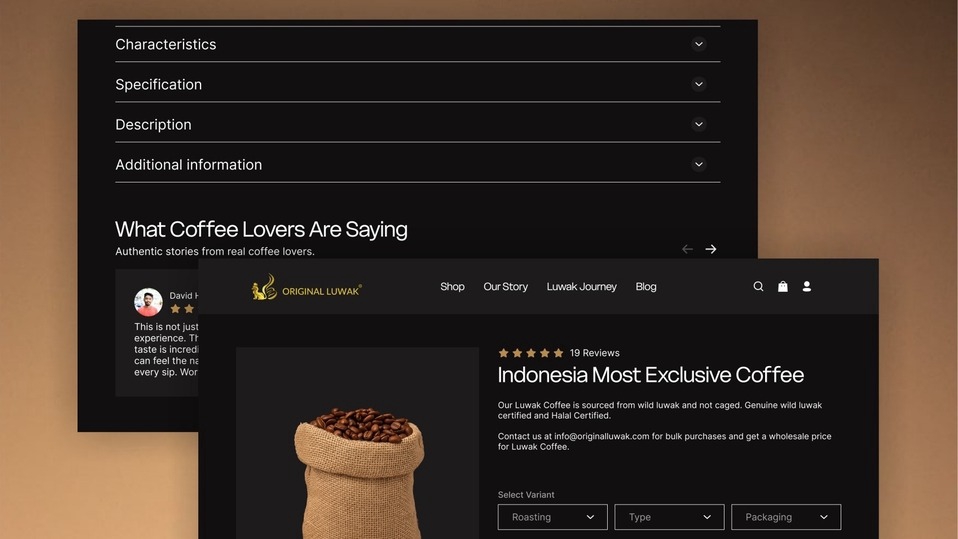Open the Packaging variant dropdown
The width and height of the screenshot is (958, 539).
coord(786,517)
